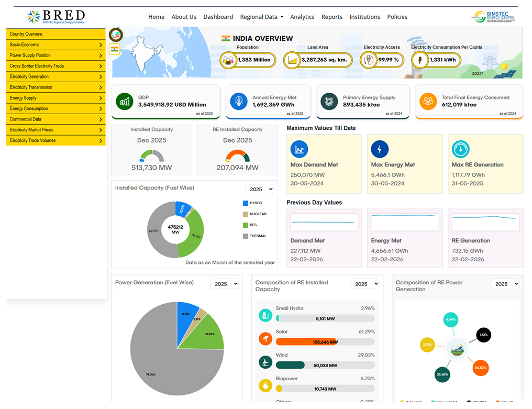Image resolution: width=532 pixels, height=409 pixels.
Task: Select the India flag icon
Action: [115, 49]
